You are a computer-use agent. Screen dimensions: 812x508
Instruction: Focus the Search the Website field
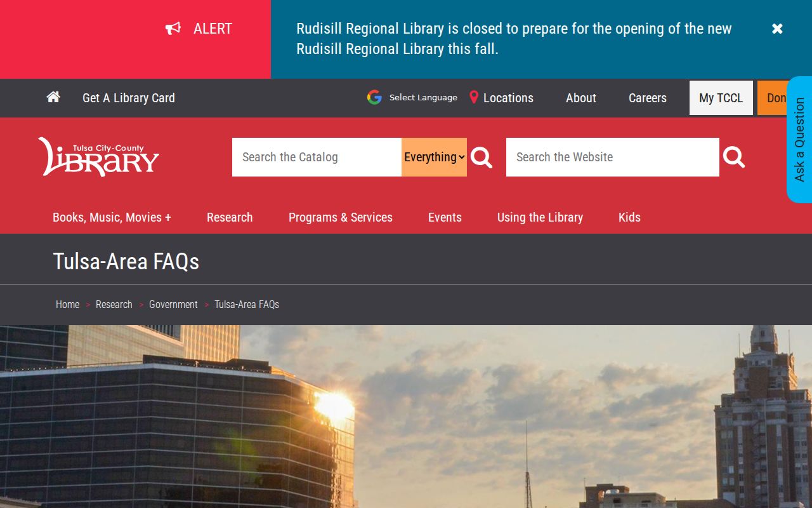pyautogui.click(x=613, y=157)
